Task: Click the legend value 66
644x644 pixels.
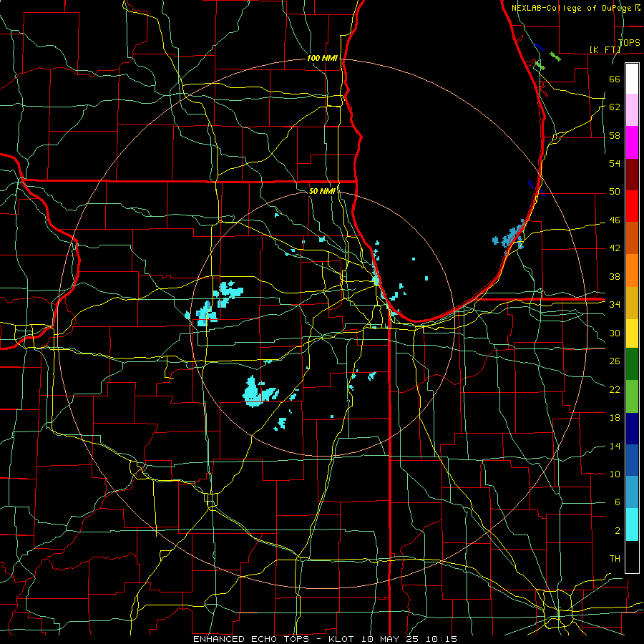Action: click(615, 79)
